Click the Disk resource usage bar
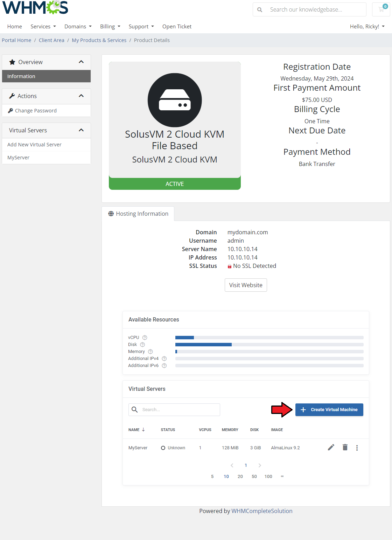Viewport: 392px width, 540px height. pos(269,345)
